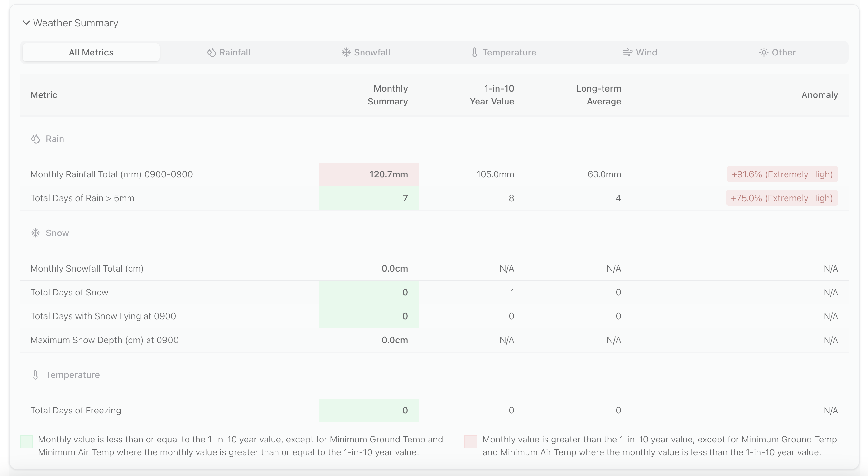
Task: Select Total Days of Freezing label
Action: pyautogui.click(x=75, y=411)
